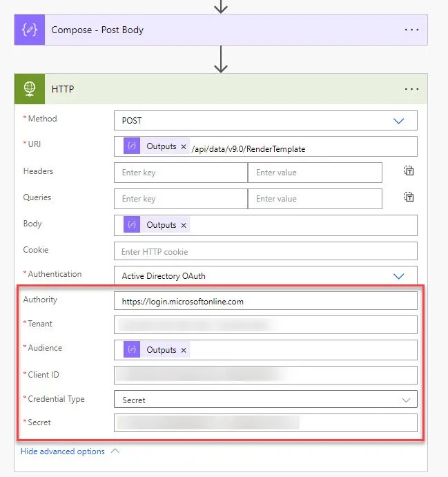Click the Hide advanced options chevron
Screen dimensions: 448x477
[x=115, y=451]
